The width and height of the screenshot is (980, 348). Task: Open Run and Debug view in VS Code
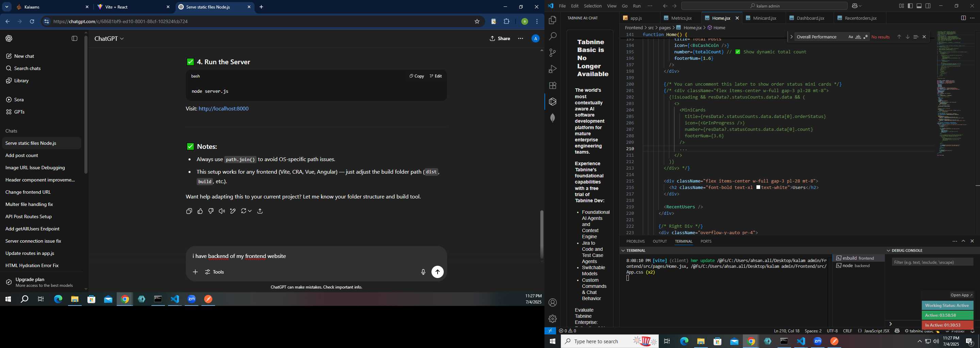(x=553, y=69)
